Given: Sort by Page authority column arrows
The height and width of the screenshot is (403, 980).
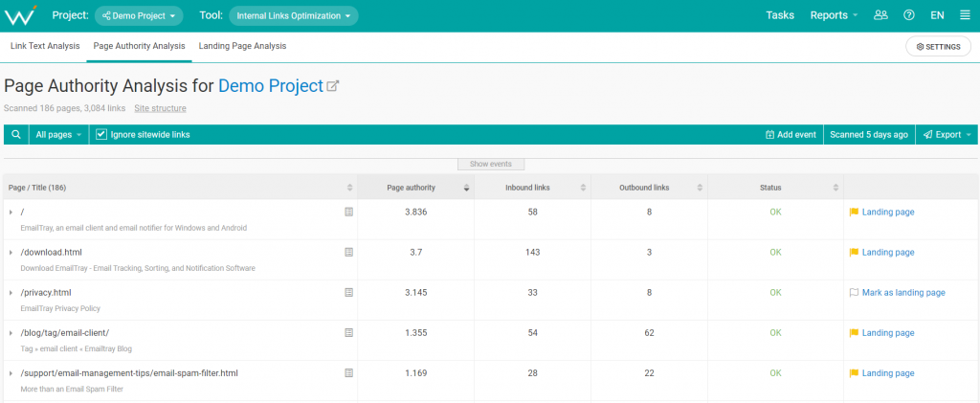Looking at the screenshot, I should 466,188.
